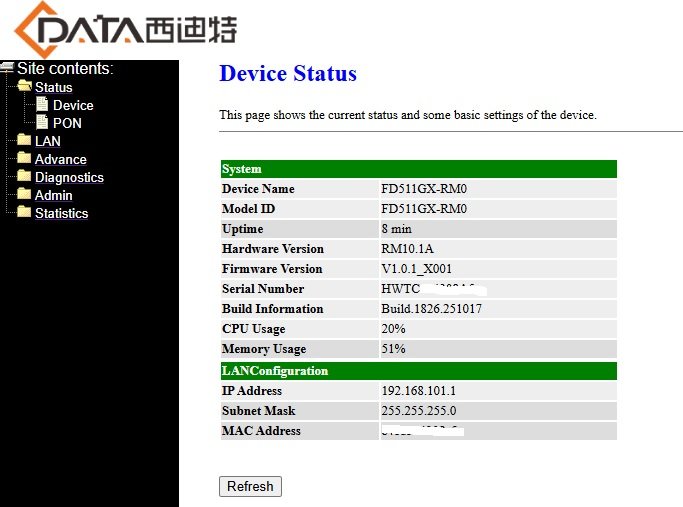
Task: Click the IP Address value 192.168.101.1
Action: click(419, 391)
